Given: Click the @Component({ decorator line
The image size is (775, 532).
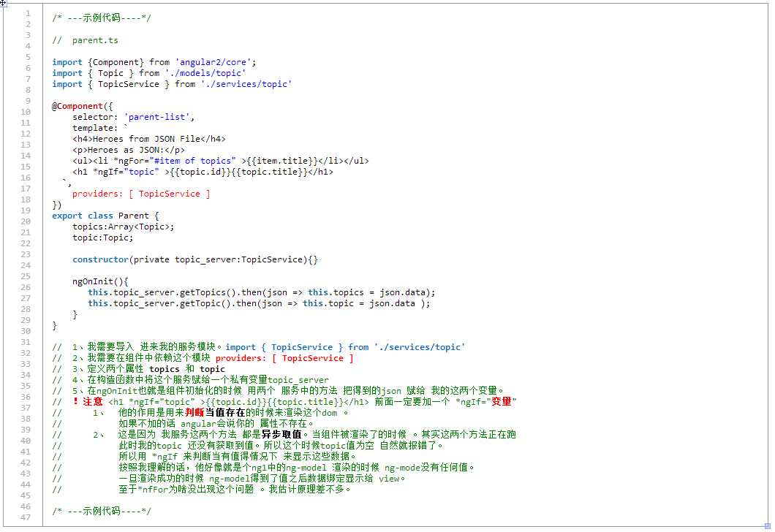Looking at the screenshot, I should [x=82, y=106].
